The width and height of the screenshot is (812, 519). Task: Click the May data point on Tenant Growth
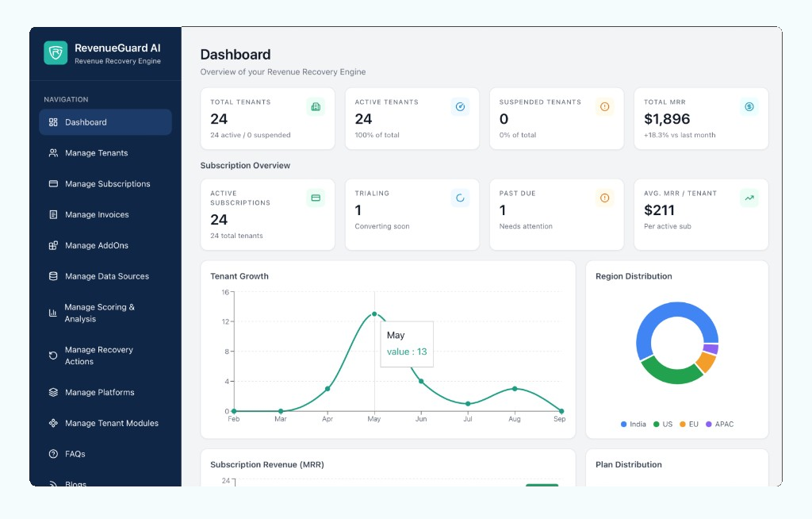click(x=374, y=314)
